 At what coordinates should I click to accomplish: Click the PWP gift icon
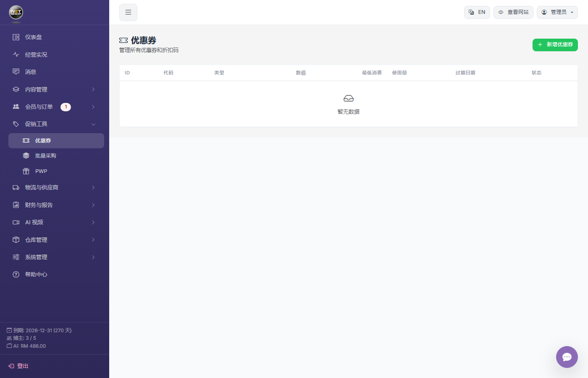pos(26,171)
